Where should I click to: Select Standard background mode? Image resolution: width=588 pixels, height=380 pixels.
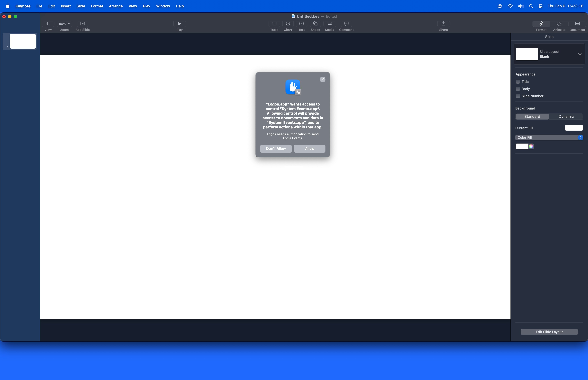coord(532,117)
